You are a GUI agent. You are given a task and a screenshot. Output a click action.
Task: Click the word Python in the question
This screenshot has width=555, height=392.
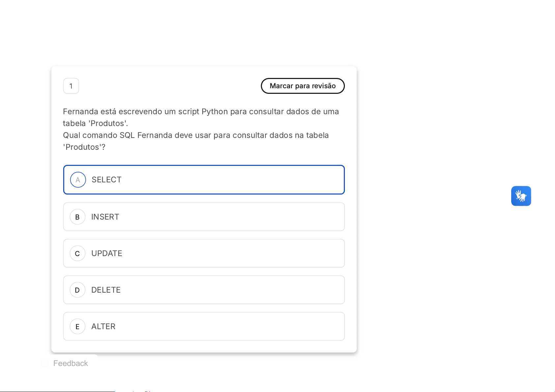click(214, 112)
